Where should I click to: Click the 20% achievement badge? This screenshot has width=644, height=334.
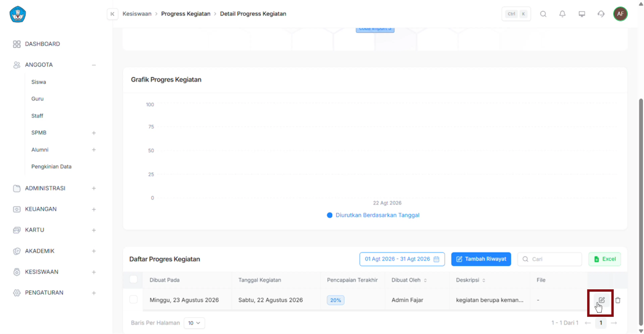point(335,300)
